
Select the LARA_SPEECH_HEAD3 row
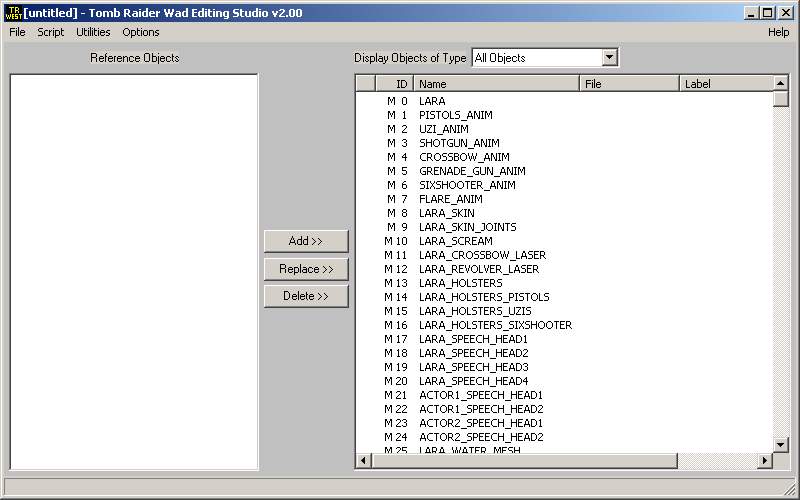click(565, 367)
